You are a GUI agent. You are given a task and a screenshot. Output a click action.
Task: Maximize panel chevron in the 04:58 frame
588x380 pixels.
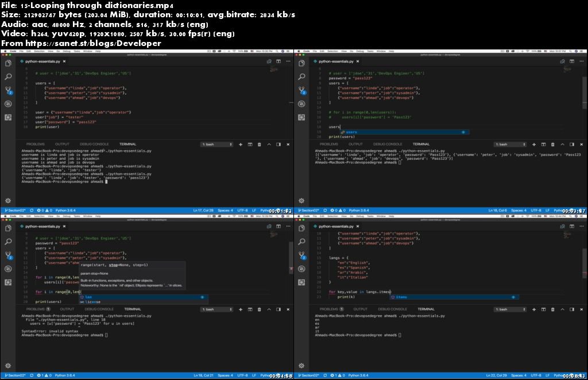pos(269,309)
